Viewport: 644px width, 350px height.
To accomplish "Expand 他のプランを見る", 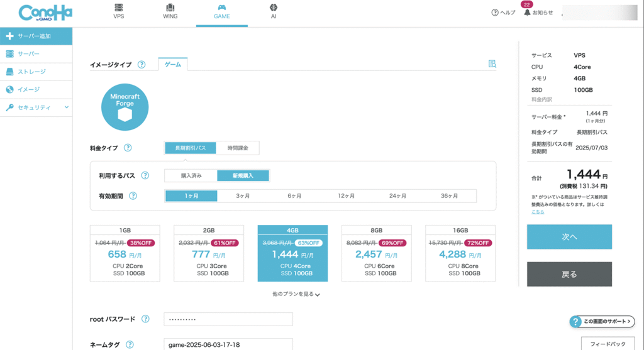I will point(296,294).
